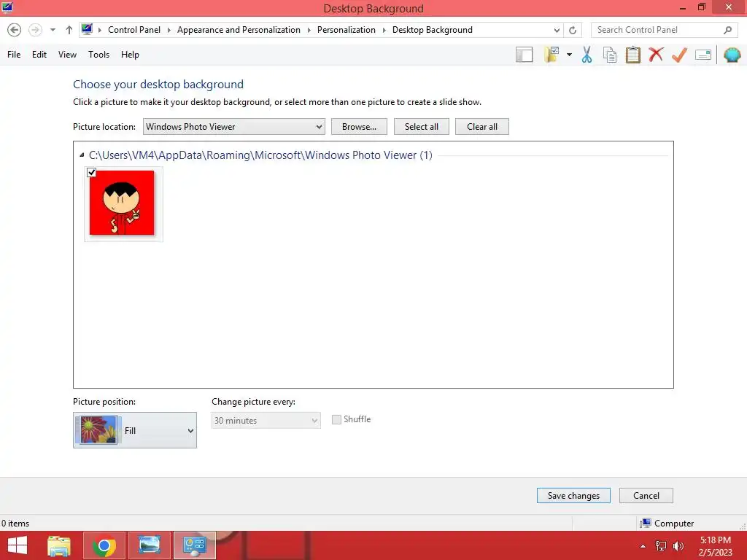Expand the address bar history dropdown
The width and height of the screenshot is (747, 560).
(x=557, y=30)
